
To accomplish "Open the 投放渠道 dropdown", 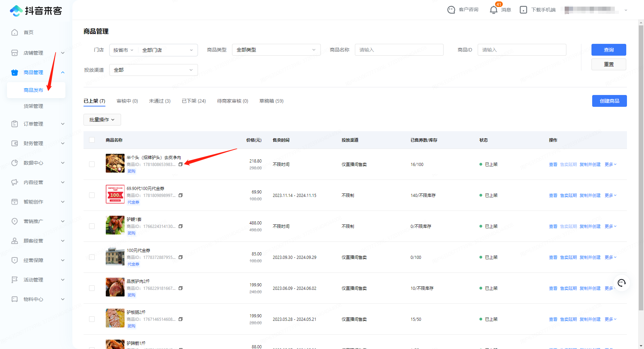I will pyautogui.click(x=153, y=70).
